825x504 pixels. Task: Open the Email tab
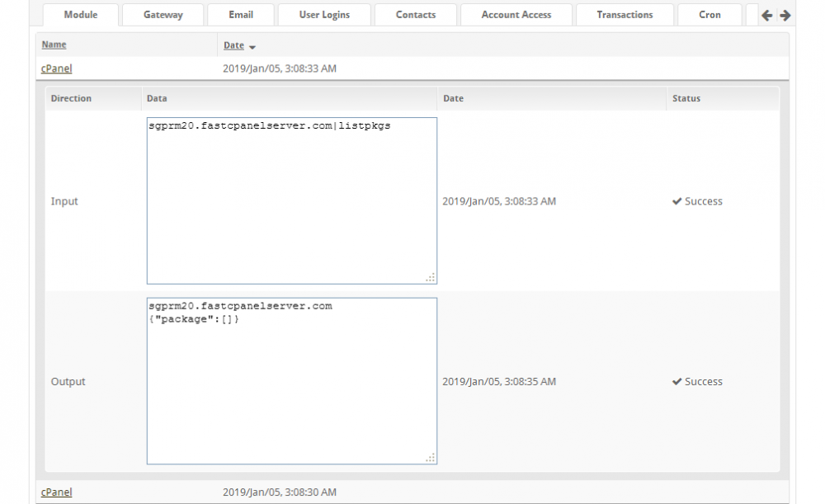click(x=241, y=15)
